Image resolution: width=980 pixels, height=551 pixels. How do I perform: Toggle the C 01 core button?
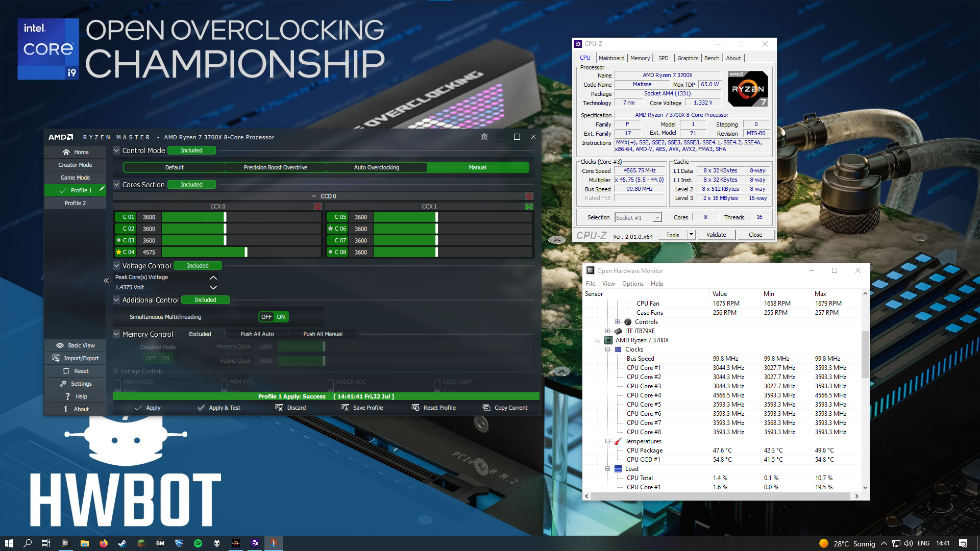[x=126, y=217]
